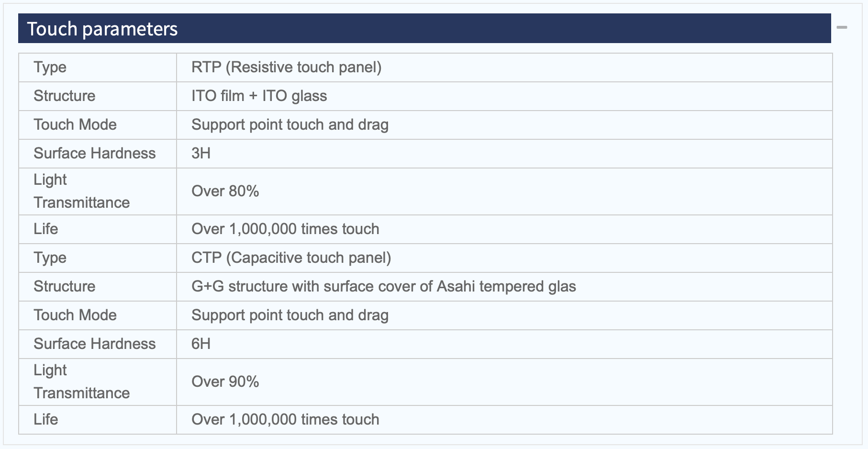Click the Over 90% transmittance value
The width and height of the screenshot is (868, 449).
[x=225, y=382]
